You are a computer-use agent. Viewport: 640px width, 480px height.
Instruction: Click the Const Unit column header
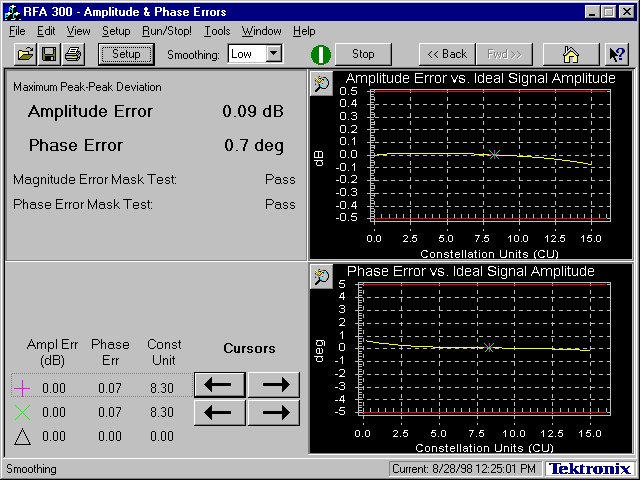click(x=164, y=353)
